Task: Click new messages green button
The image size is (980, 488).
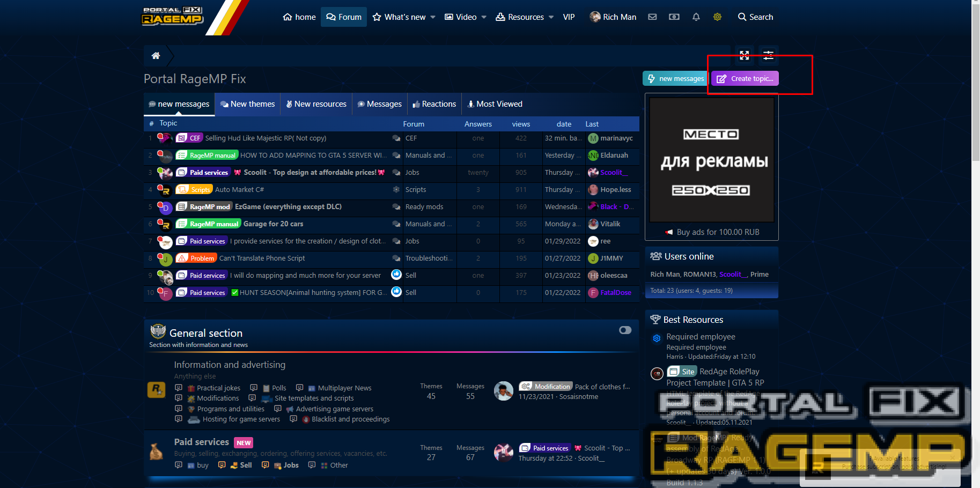Action: 676,78
